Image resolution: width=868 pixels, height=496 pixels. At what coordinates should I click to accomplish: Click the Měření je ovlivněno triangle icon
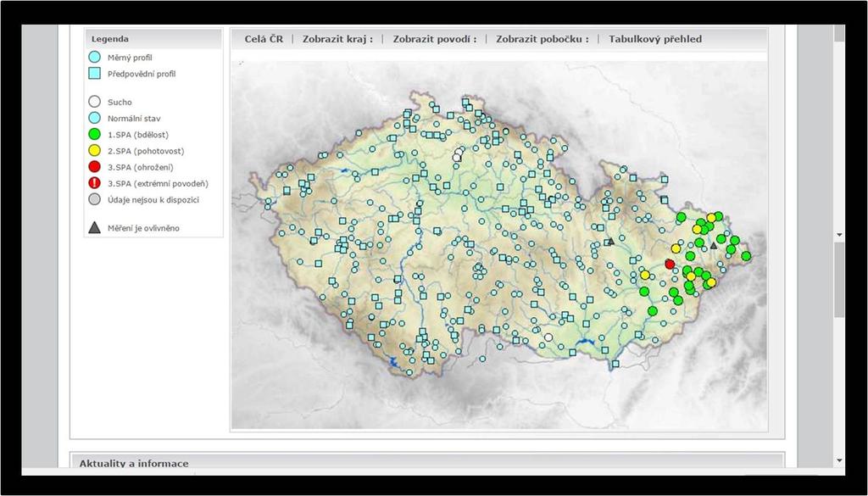[x=95, y=227]
